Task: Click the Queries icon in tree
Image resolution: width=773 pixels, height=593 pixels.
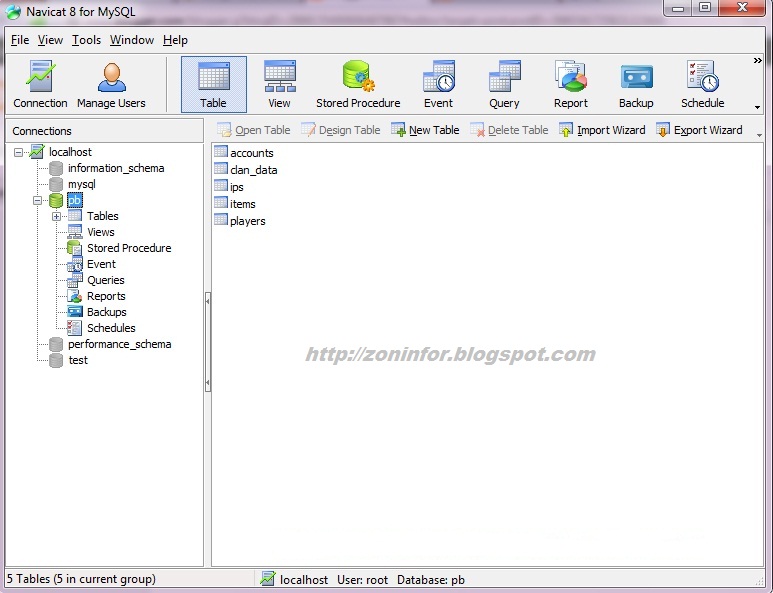Action: (x=75, y=280)
